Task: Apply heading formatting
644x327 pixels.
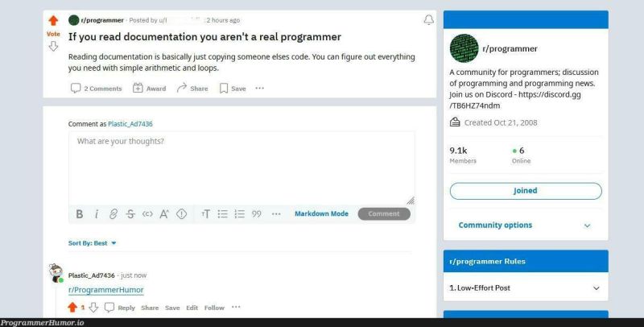Action: pos(206,214)
